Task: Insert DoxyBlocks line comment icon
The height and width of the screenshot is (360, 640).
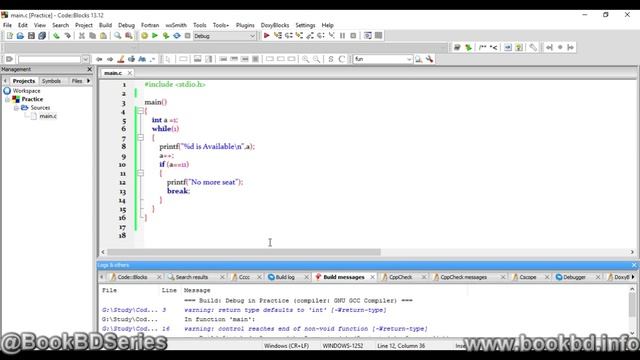Action: [x=493, y=47]
